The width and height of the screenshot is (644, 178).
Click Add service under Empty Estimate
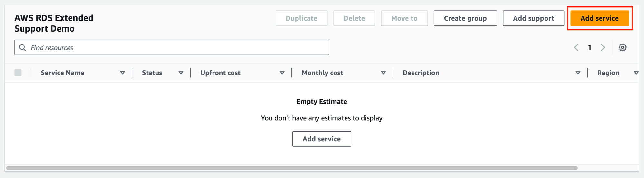pos(321,139)
